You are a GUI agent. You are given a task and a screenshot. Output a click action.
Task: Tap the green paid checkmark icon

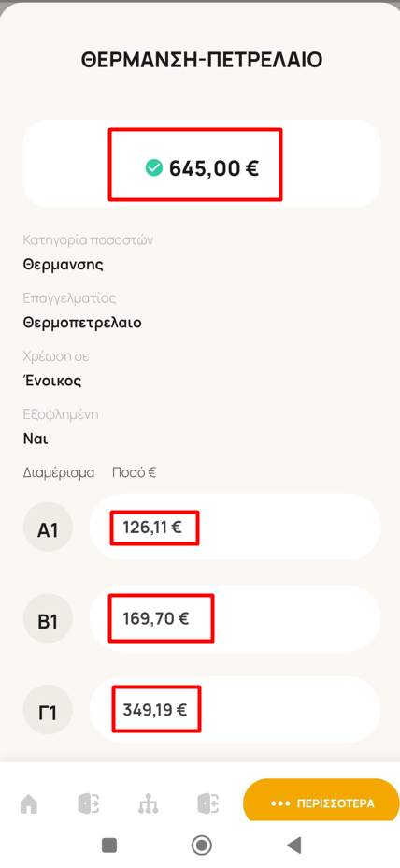coord(154,167)
